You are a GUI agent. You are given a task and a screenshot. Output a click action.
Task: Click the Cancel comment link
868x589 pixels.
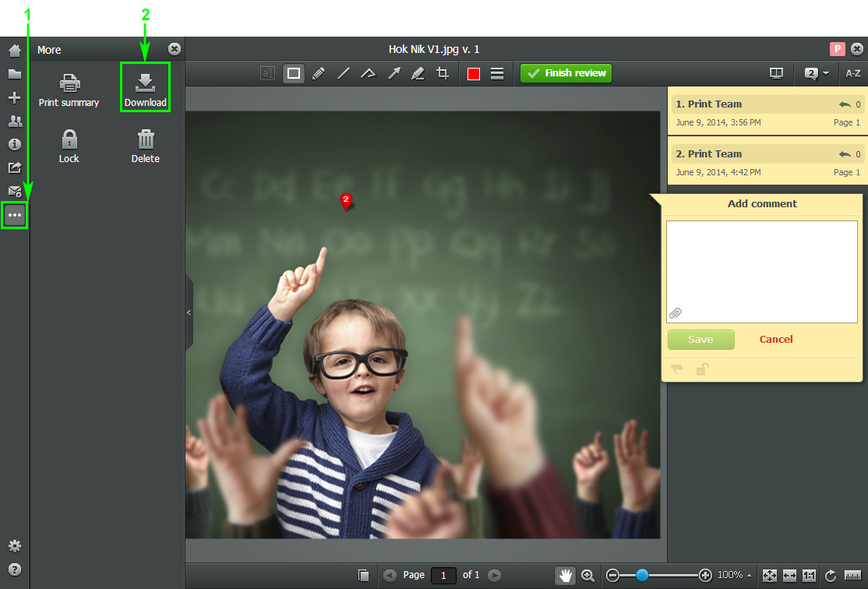point(775,340)
